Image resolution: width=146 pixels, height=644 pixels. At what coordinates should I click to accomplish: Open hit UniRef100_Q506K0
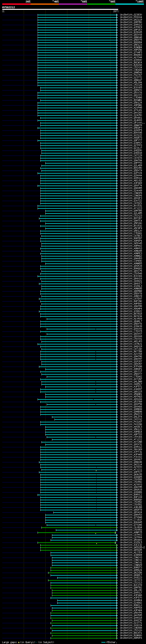click(131, 540)
